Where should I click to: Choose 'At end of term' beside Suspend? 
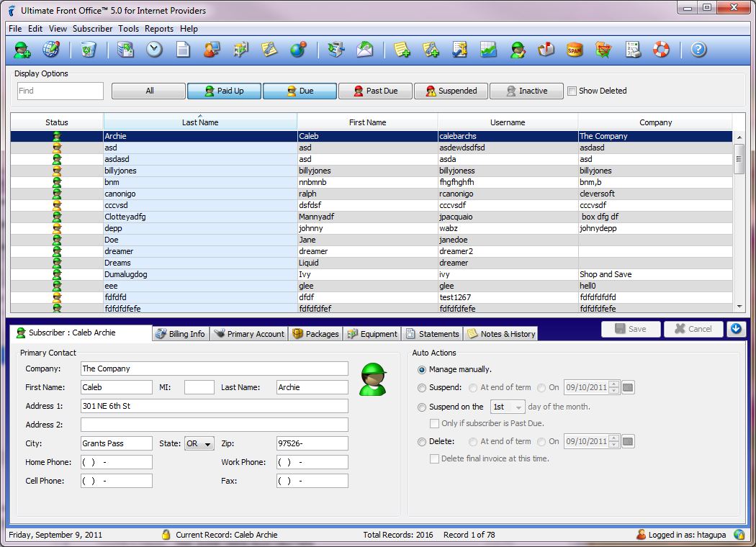[473, 387]
